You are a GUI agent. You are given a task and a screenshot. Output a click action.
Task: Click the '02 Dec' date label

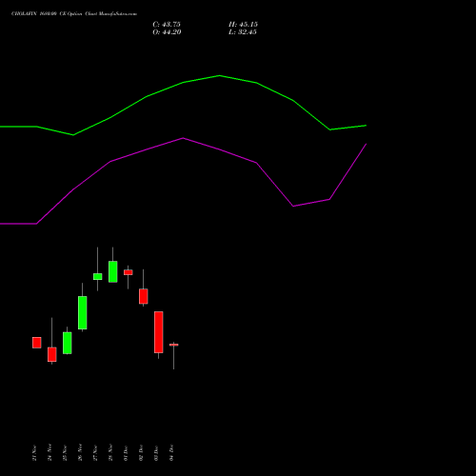click(x=141, y=453)
